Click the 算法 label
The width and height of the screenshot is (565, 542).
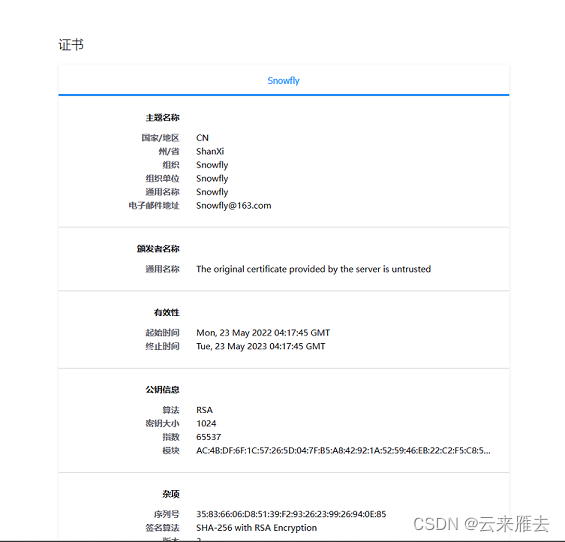pyautogui.click(x=171, y=410)
